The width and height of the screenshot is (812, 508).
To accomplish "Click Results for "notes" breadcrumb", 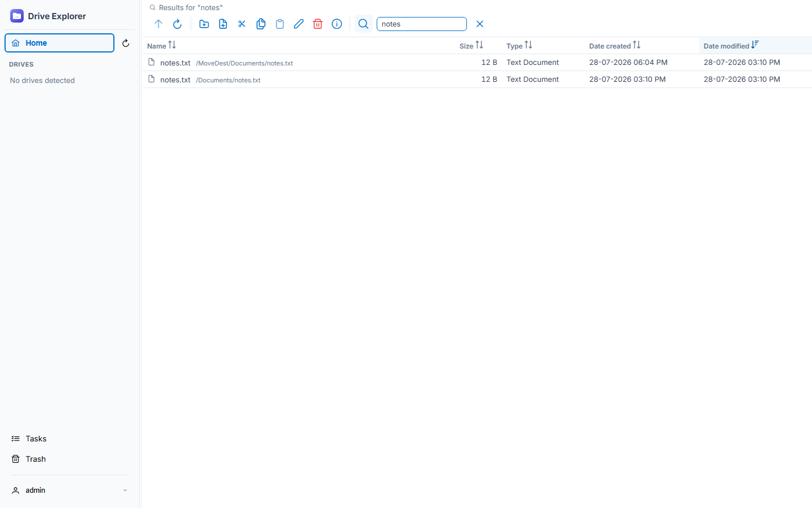I will click(191, 7).
